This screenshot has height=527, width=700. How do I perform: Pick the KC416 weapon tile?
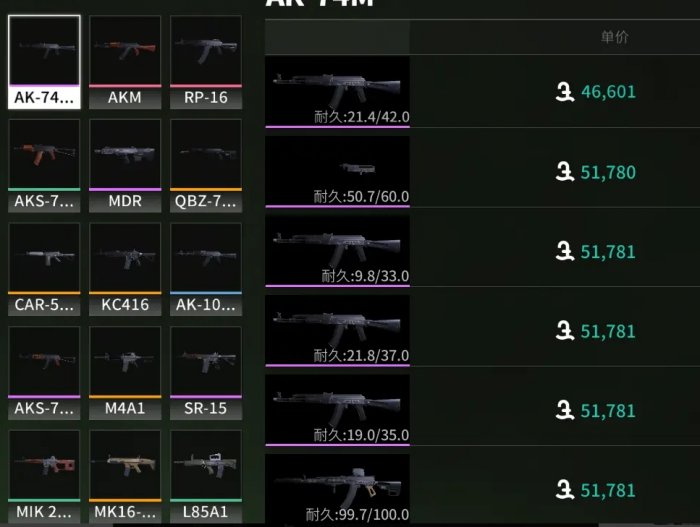(125, 269)
